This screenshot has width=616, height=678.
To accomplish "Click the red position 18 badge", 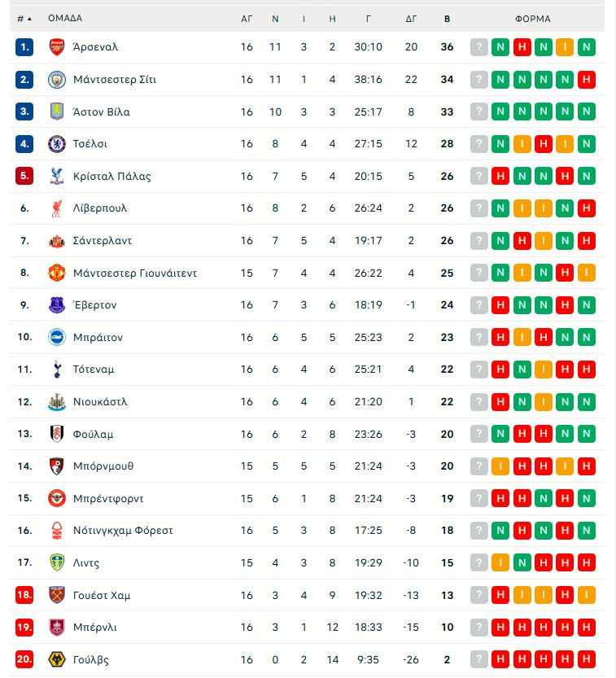I will [x=24, y=595].
